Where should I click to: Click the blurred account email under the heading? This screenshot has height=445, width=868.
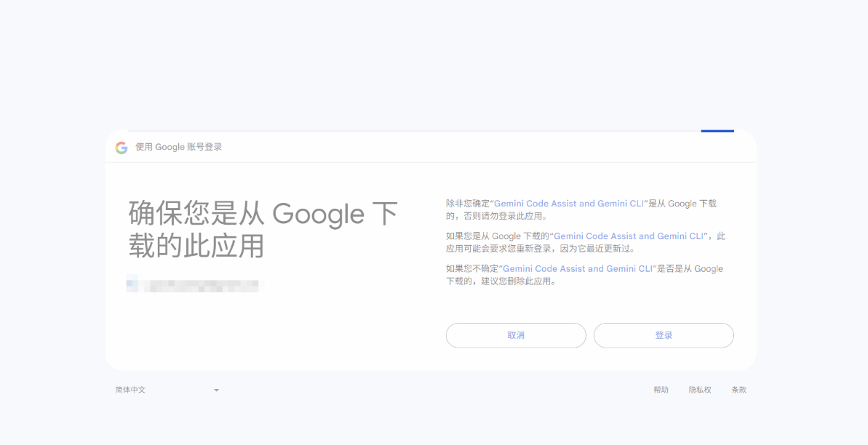[193, 284]
